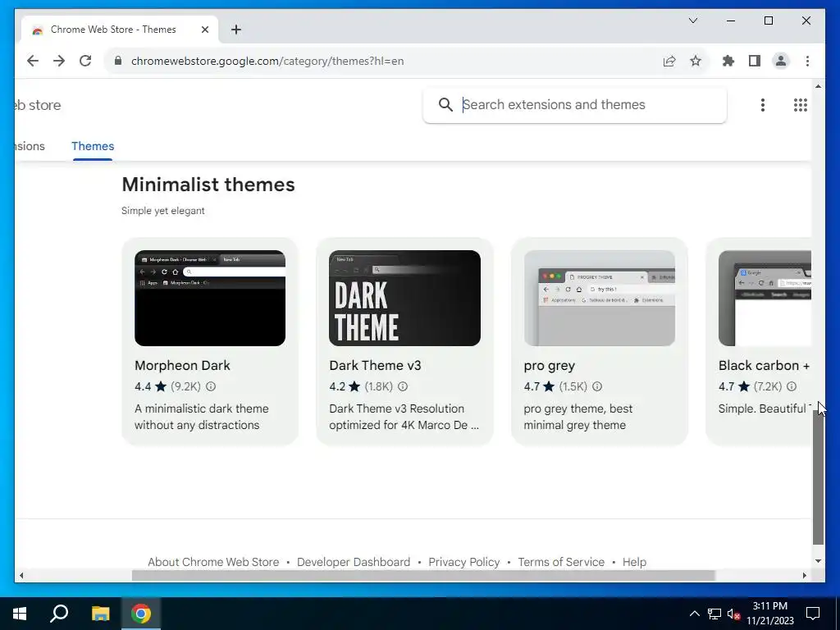This screenshot has height=630, width=840.
Task: Open the web store three-dot options menu
Action: click(763, 105)
